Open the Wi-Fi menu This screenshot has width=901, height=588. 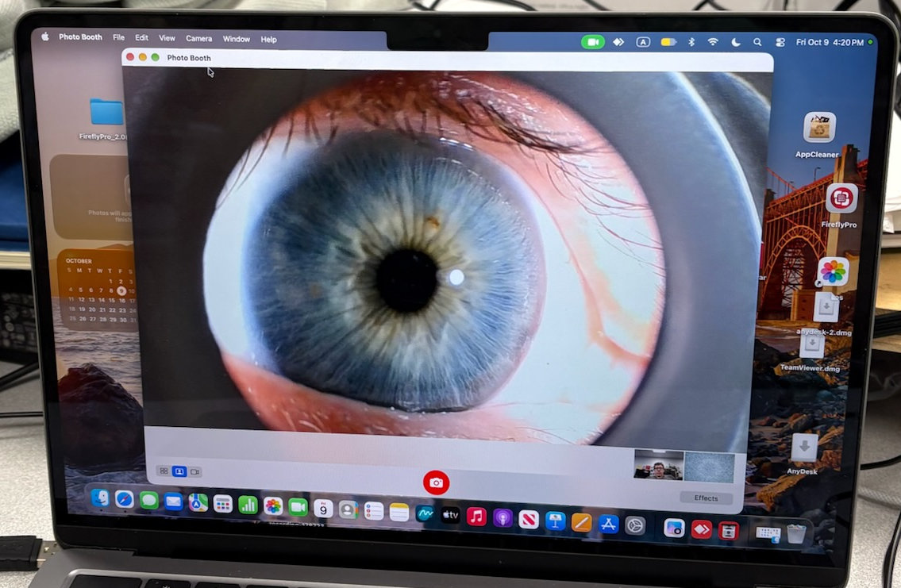pos(713,42)
